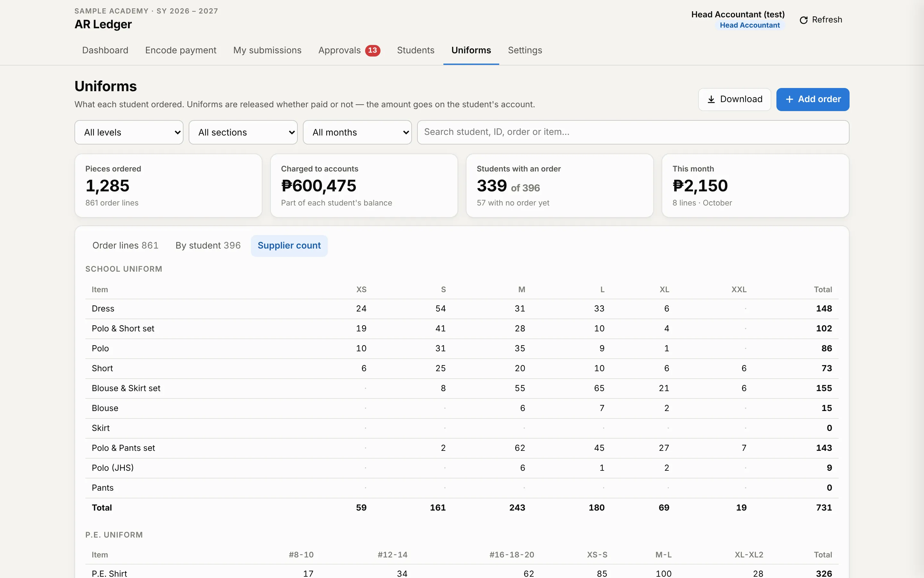Open the Encode payment tab
This screenshot has height=578, width=924.
click(181, 50)
